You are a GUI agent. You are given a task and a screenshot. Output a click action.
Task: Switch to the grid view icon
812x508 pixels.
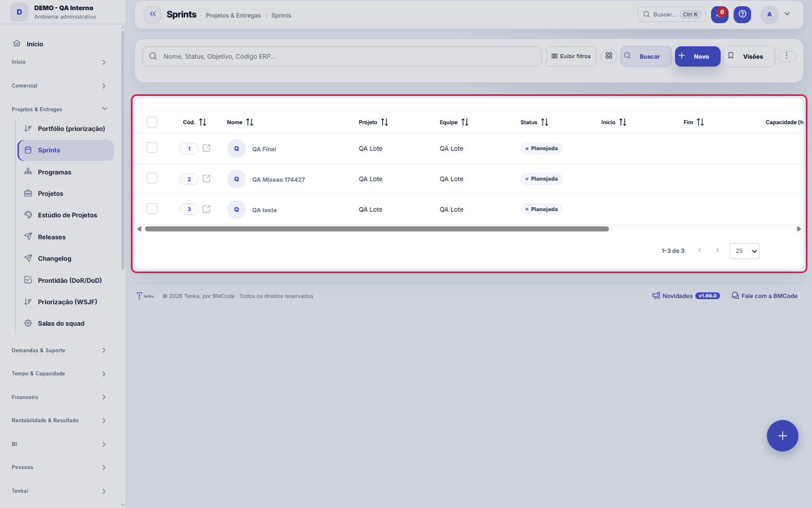click(x=609, y=56)
